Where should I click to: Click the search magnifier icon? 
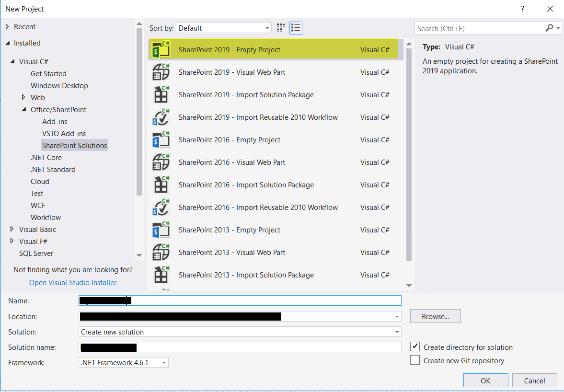[x=549, y=28]
